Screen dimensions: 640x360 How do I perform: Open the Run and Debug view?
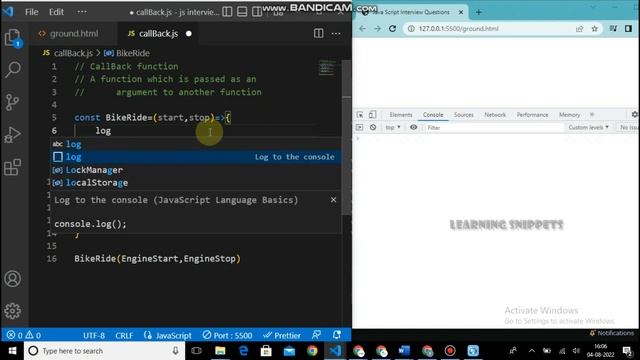click(x=13, y=135)
